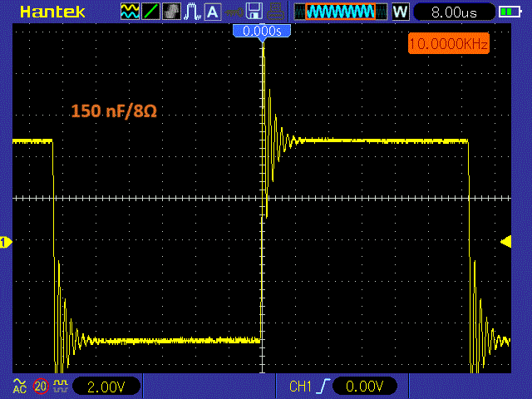Click the pulse waveform icon
This screenshot has width=532, height=399.
click(192, 11)
